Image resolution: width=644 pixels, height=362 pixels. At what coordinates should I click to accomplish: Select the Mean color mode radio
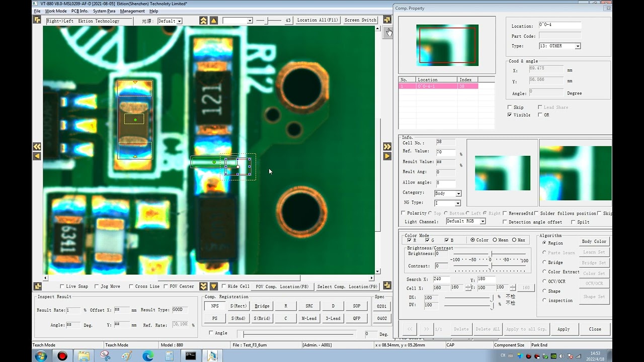[495, 240]
